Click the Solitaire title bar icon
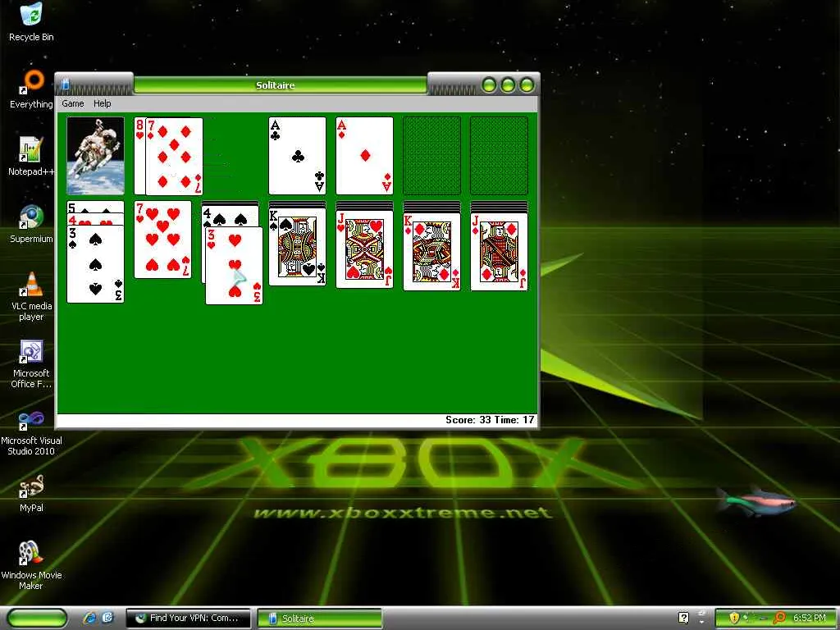The height and width of the screenshot is (630, 840). click(66, 84)
